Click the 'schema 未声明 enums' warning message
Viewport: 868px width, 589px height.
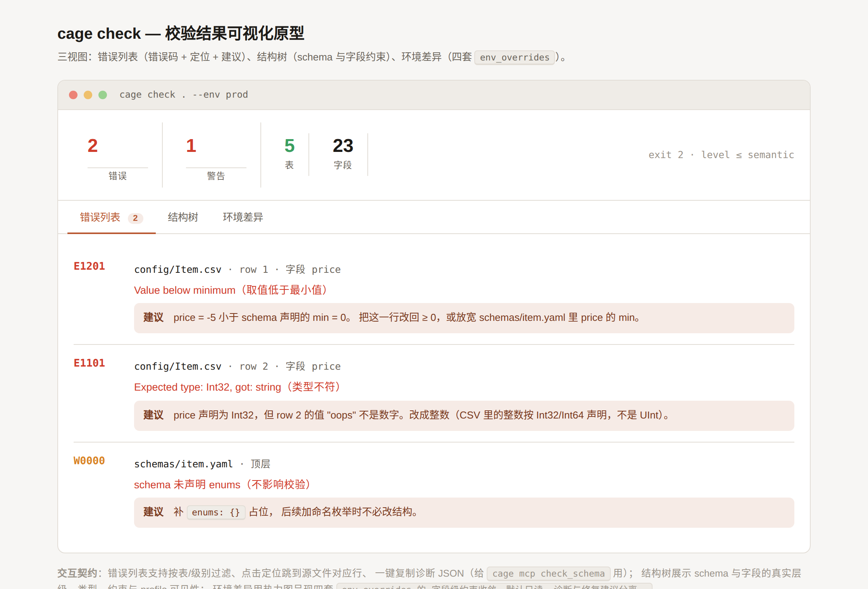[x=224, y=484]
